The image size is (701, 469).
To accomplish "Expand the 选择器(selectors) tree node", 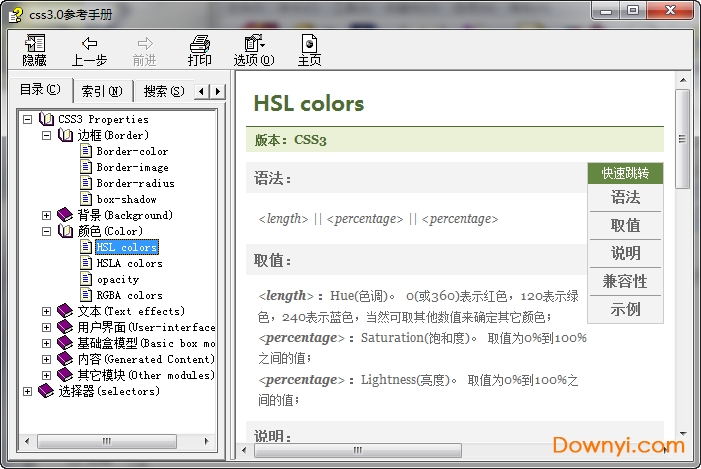I will pos(28,391).
